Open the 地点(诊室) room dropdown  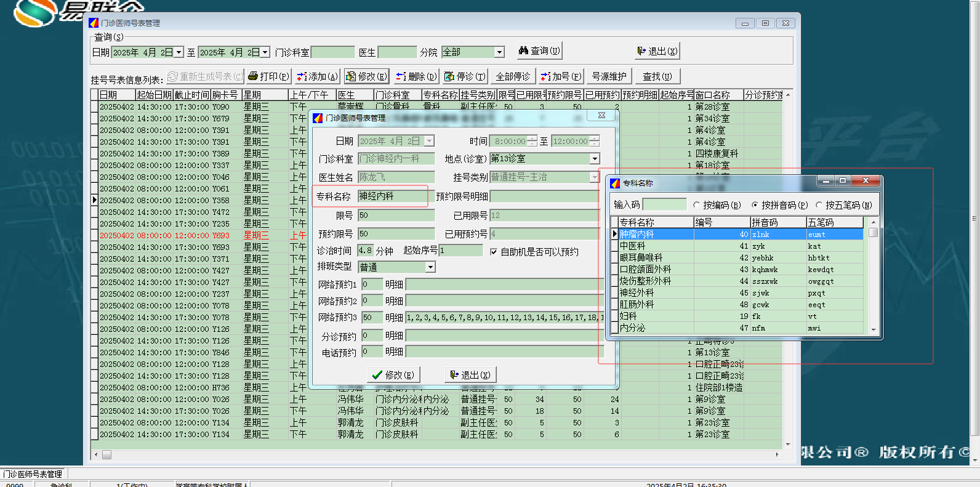click(x=595, y=159)
